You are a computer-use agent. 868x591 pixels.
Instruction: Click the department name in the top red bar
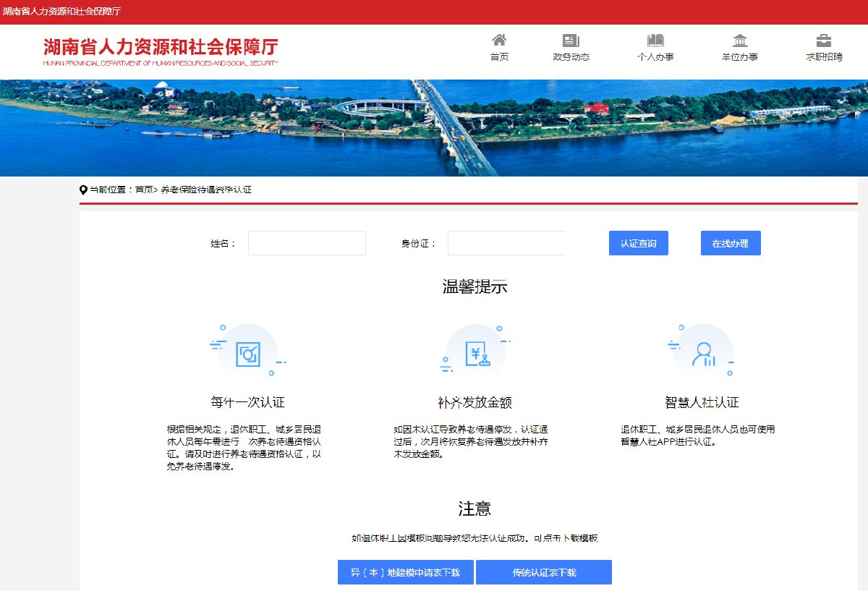(61, 12)
